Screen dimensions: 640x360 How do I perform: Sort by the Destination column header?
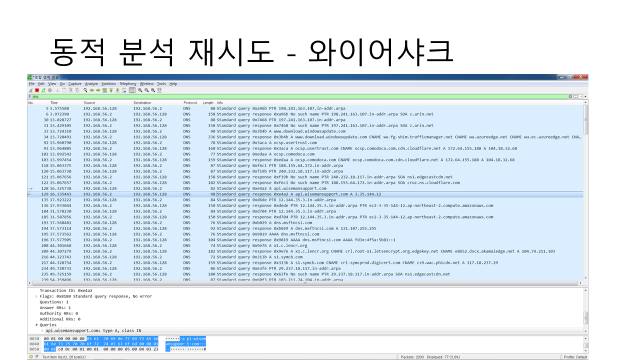click(142, 103)
